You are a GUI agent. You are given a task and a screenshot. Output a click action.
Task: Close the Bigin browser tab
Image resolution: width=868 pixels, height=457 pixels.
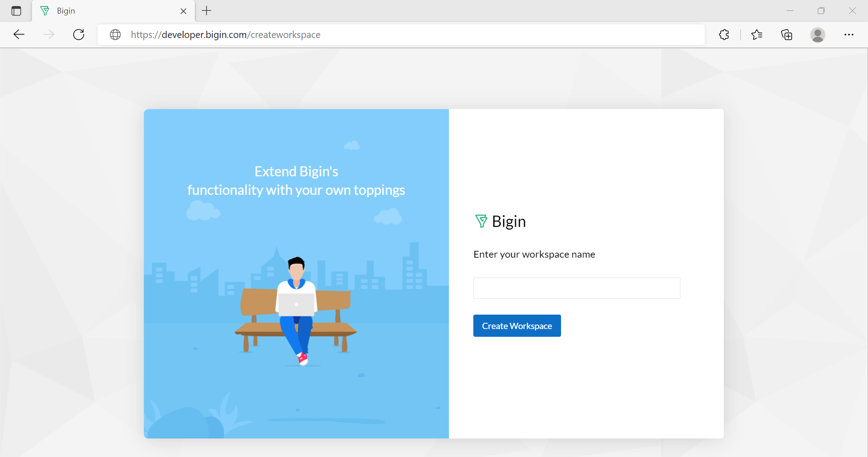click(x=184, y=11)
